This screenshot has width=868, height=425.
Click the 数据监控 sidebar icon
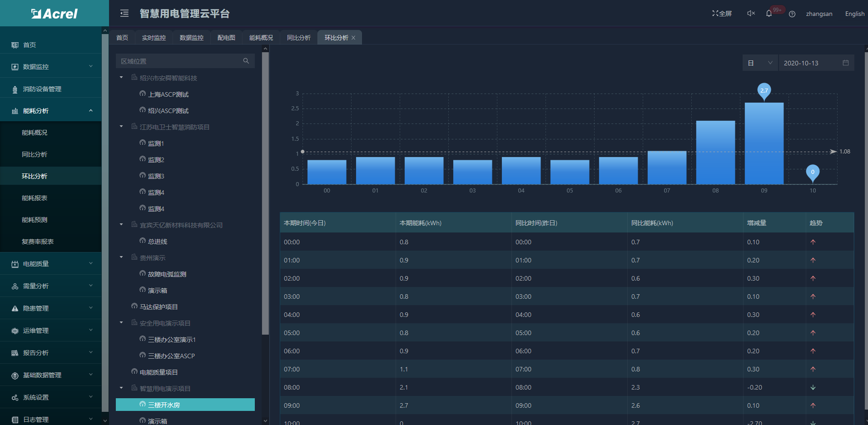point(15,67)
